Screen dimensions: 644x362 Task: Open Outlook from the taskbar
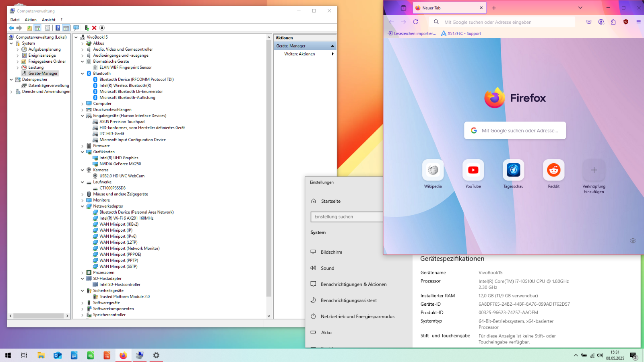(x=58, y=355)
